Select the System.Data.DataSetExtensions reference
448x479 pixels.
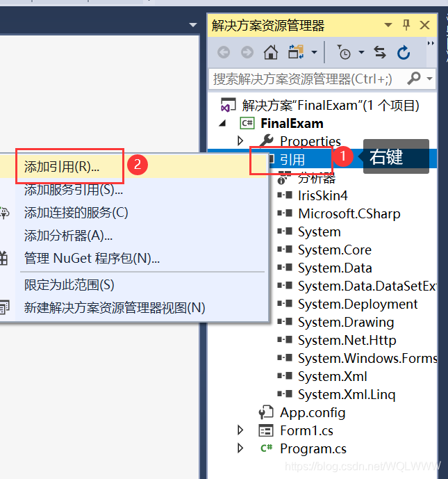367,286
